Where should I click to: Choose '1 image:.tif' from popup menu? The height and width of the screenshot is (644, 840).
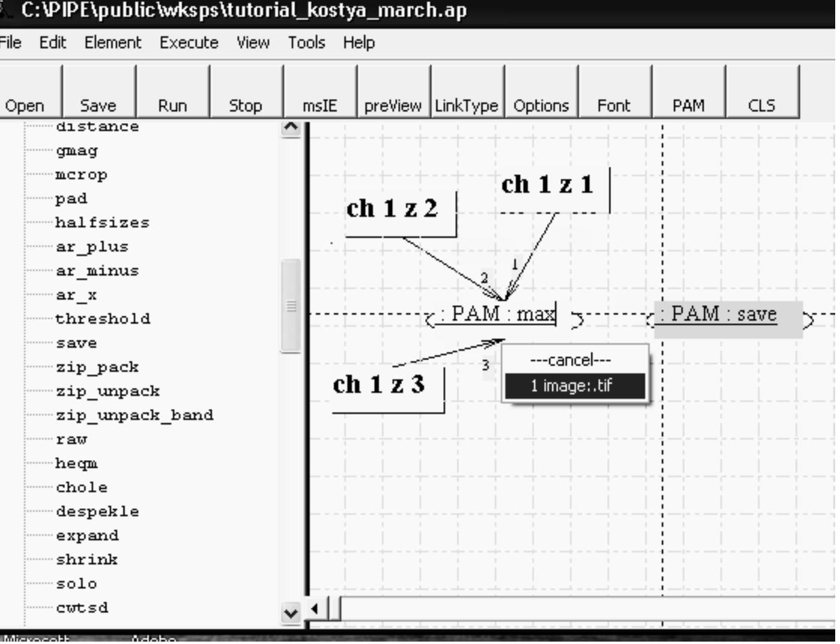(x=575, y=386)
